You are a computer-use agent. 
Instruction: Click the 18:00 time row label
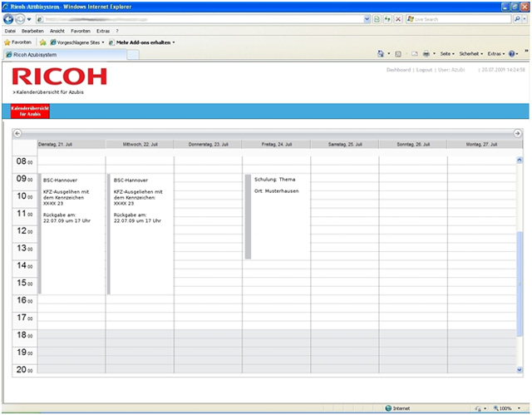point(24,335)
